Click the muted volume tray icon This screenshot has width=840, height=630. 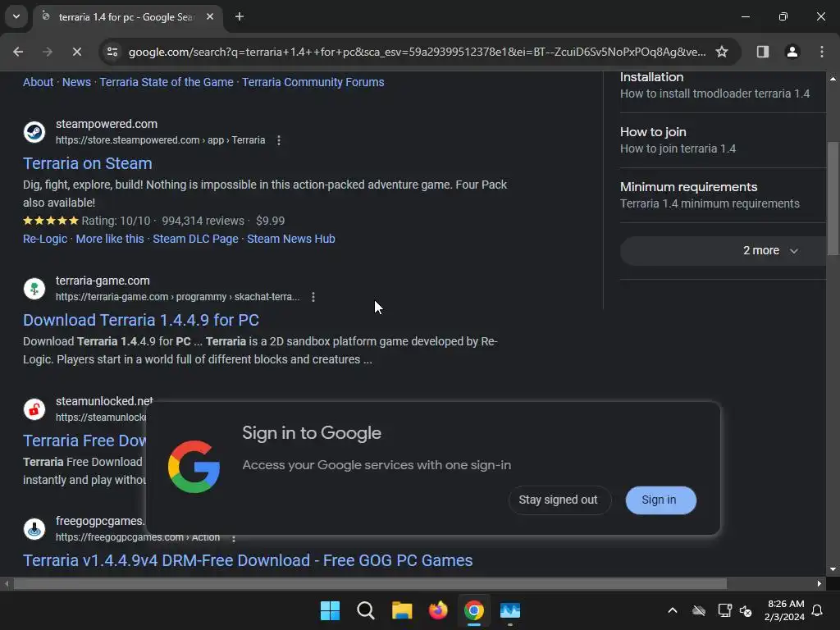pyautogui.click(x=746, y=610)
